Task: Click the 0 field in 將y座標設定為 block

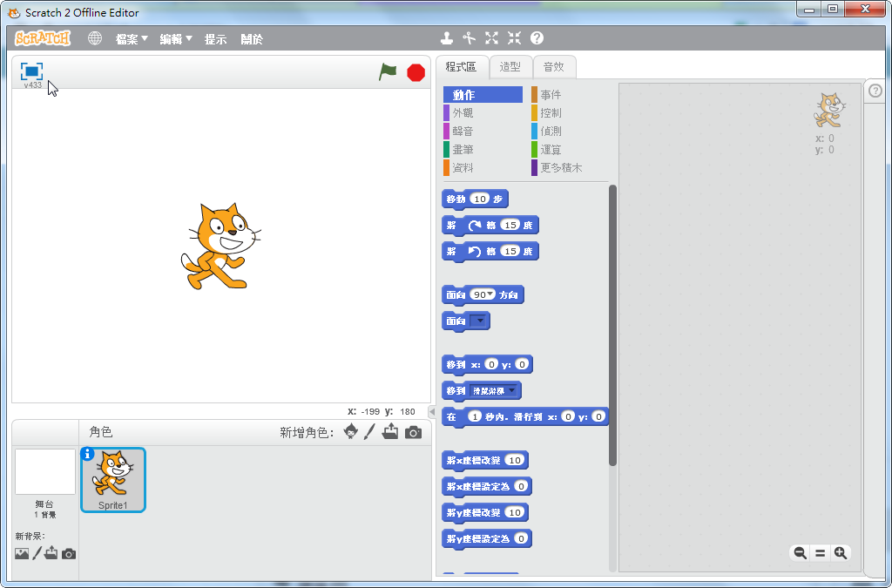Action: pyautogui.click(x=521, y=538)
